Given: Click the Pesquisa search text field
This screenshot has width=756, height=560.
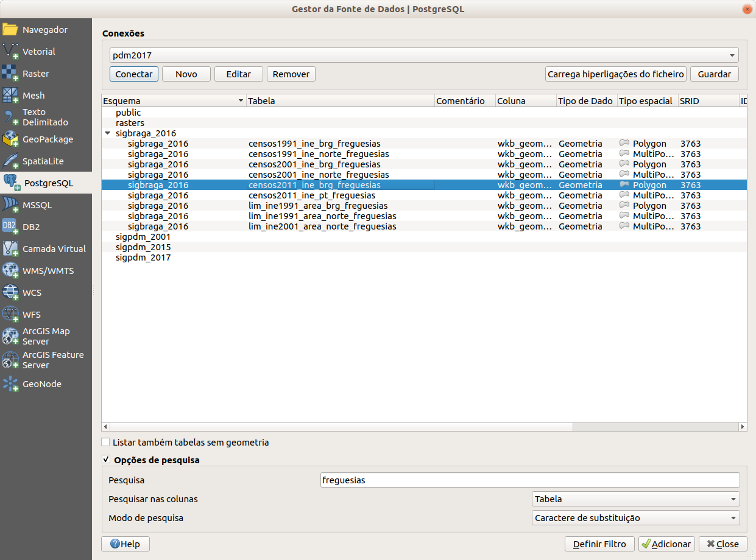Looking at the screenshot, I should pos(529,480).
